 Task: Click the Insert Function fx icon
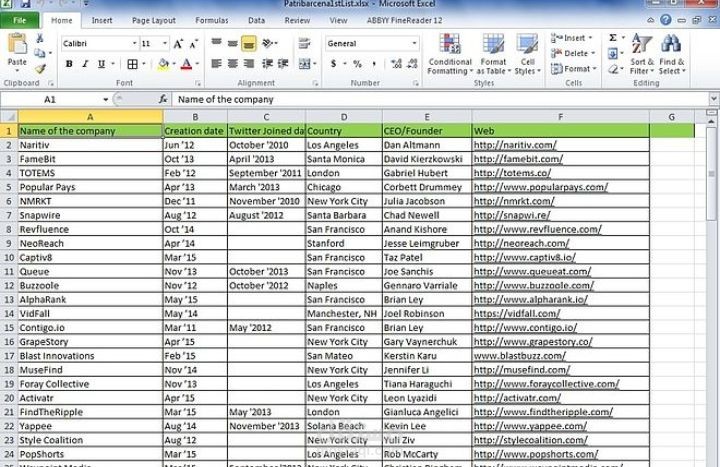click(x=163, y=99)
